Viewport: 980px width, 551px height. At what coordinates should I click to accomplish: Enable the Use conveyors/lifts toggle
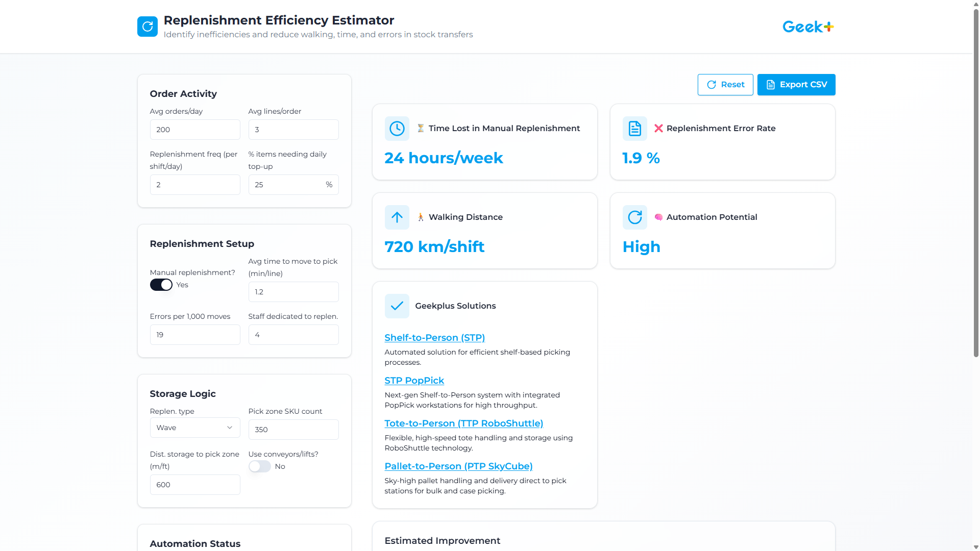coord(259,466)
